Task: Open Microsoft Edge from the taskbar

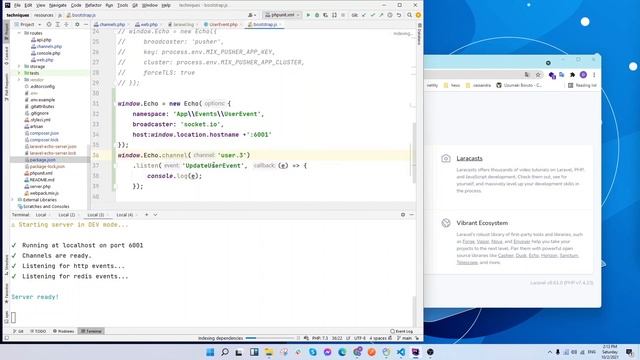Action: click(342, 352)
